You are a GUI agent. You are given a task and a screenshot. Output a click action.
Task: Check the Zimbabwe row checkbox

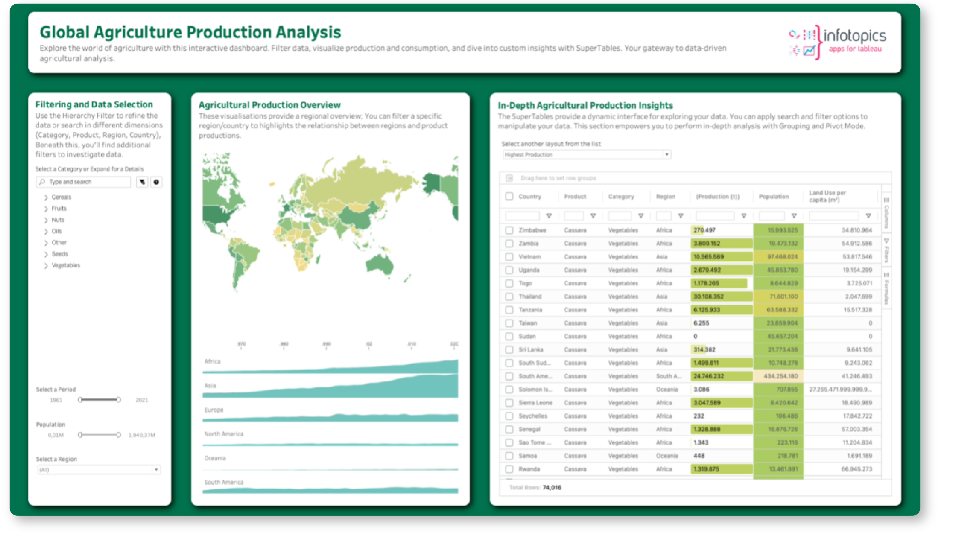point(509,231)
